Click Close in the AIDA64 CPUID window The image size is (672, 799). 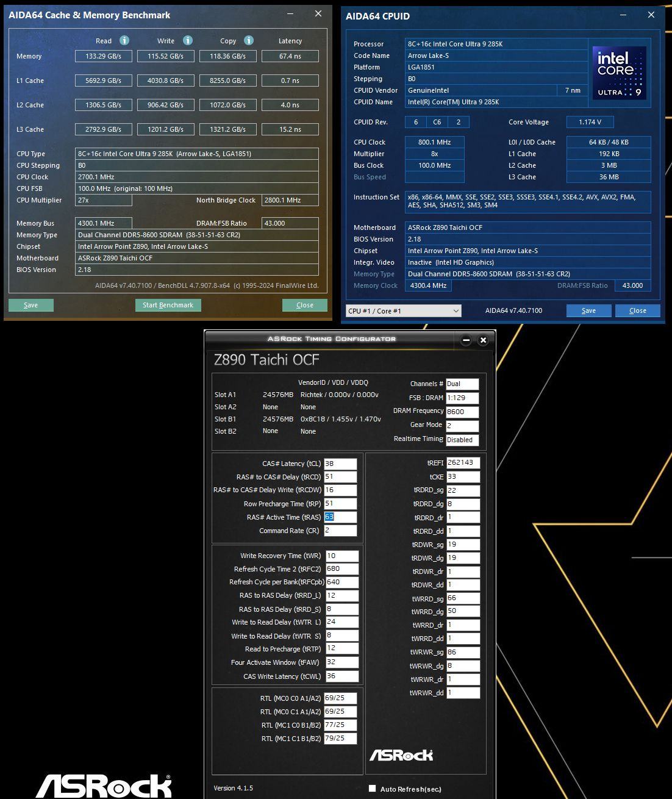[638, 310]
